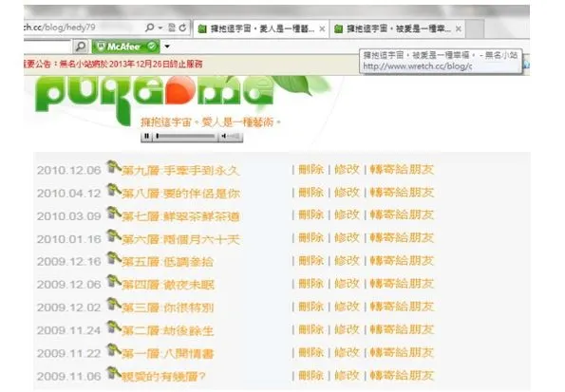
Task: Click the date 2009.11.06
Action: pyautogui.click(x=68, y=377)
